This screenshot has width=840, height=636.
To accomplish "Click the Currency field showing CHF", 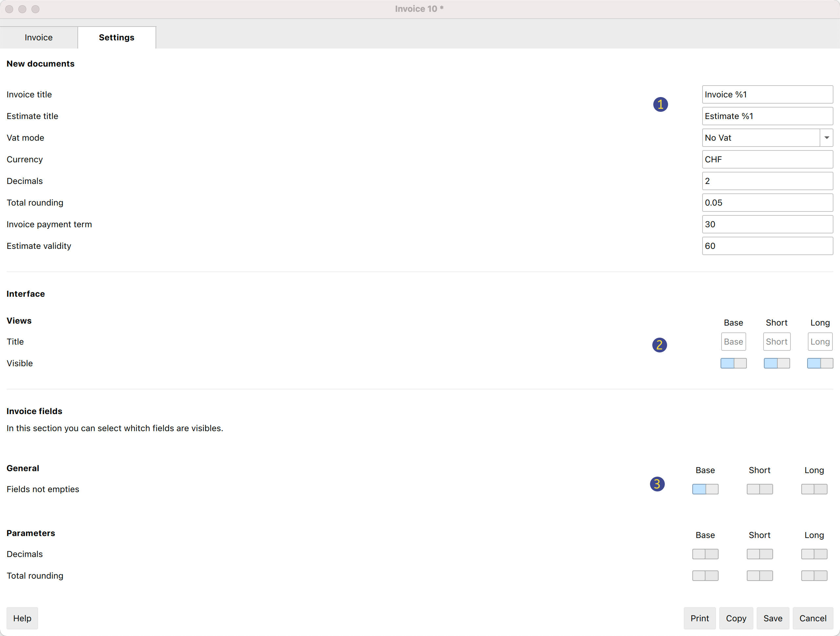I will click(767, 159).
